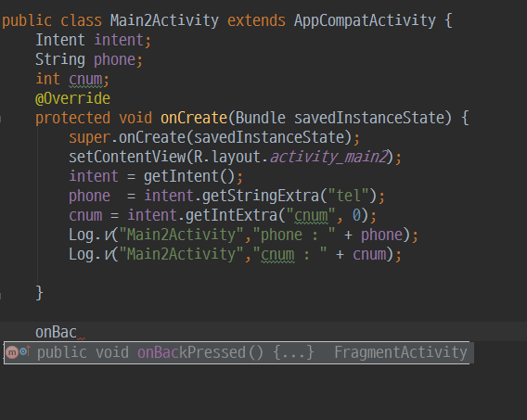The image size is (527, 420).
Task: Click the activity_main2 layout reference
Action: 329,157
